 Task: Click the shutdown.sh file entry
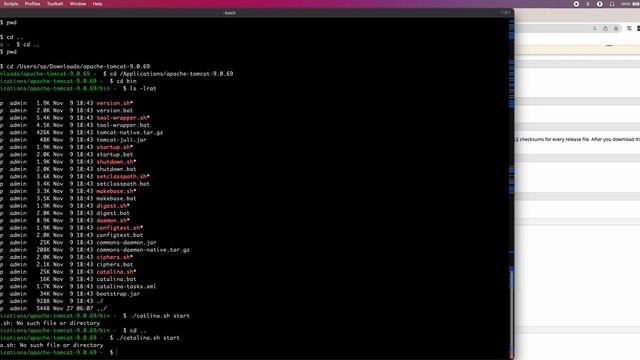pyautogui.click(x=116, y=162)
